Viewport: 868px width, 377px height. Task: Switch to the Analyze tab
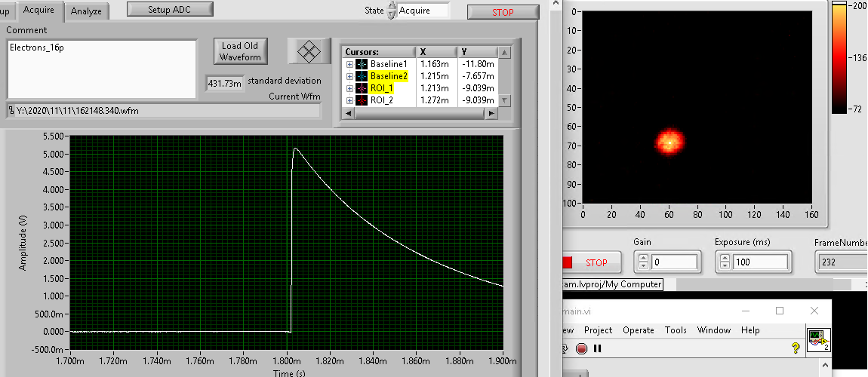point(87,11)
